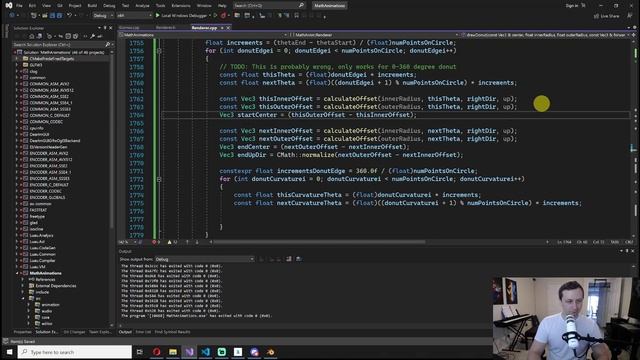Open the Window menu
This screenshot has width=640, height=360.
(x=204, y=6)
